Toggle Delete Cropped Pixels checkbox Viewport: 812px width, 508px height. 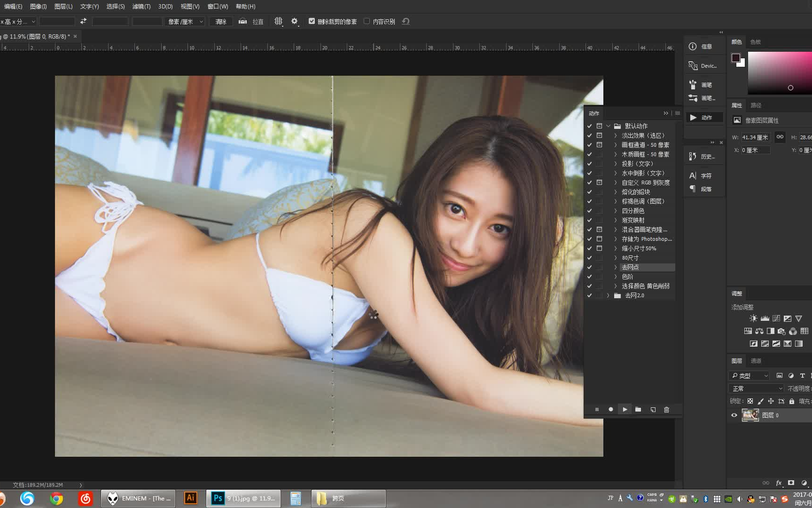tap(312, 21)
